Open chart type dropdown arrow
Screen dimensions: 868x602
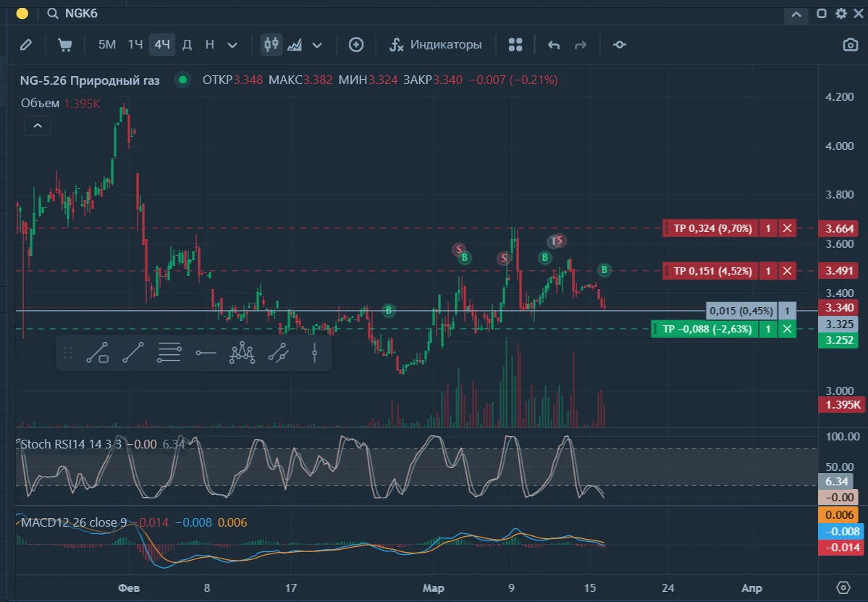(317, 45)
